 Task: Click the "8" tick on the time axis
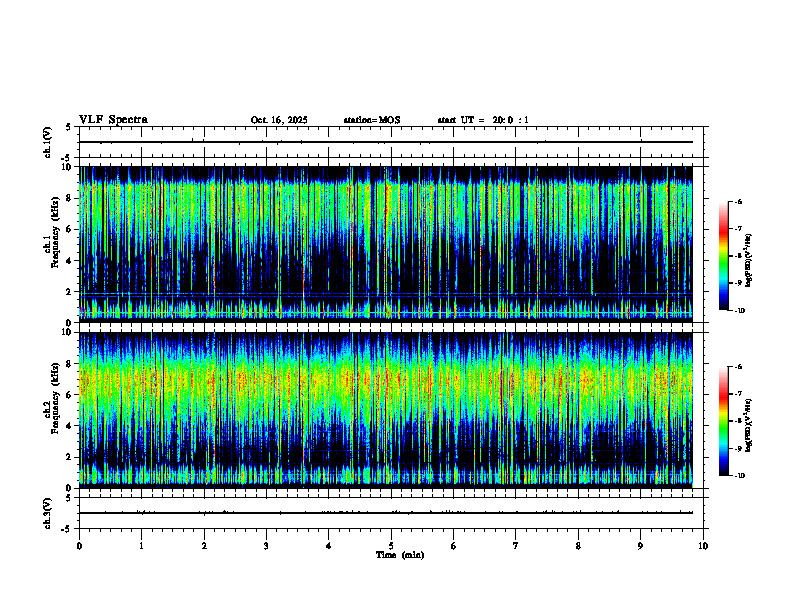578,546
